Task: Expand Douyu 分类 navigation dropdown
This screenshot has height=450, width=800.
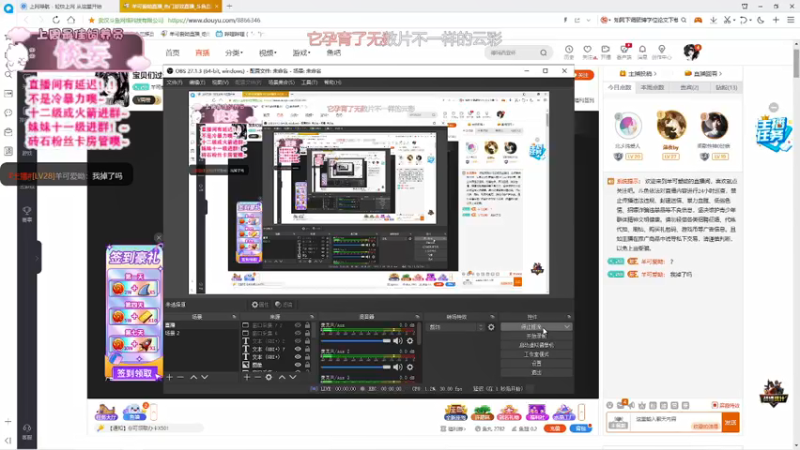Action: tap(234, 53)
